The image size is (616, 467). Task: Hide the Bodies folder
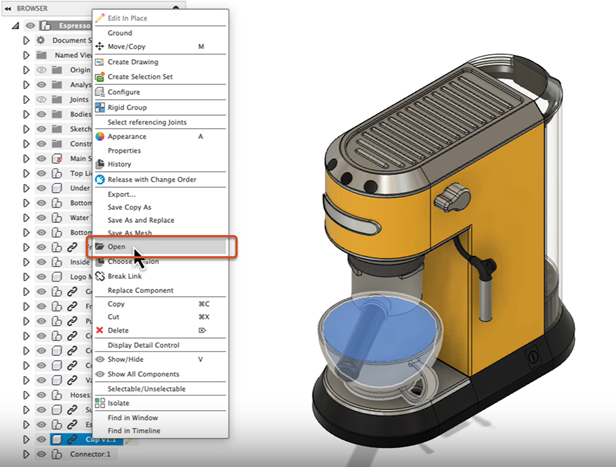[41, 114]
